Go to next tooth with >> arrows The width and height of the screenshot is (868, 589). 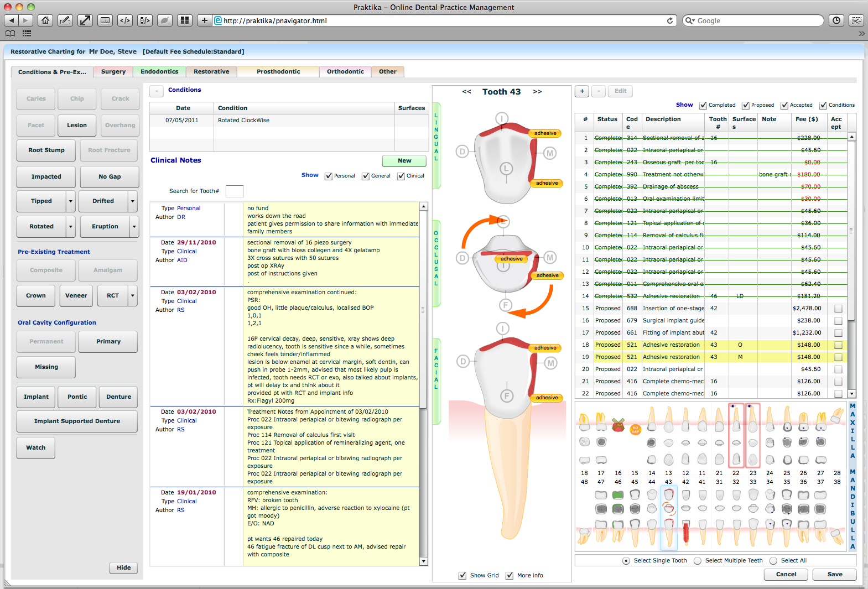click(x=537, y=92)
